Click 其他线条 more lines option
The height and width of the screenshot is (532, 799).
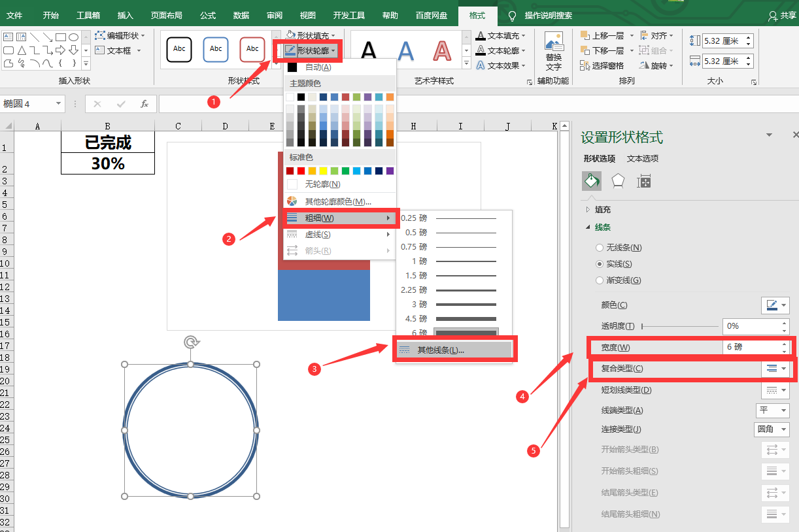455,350
